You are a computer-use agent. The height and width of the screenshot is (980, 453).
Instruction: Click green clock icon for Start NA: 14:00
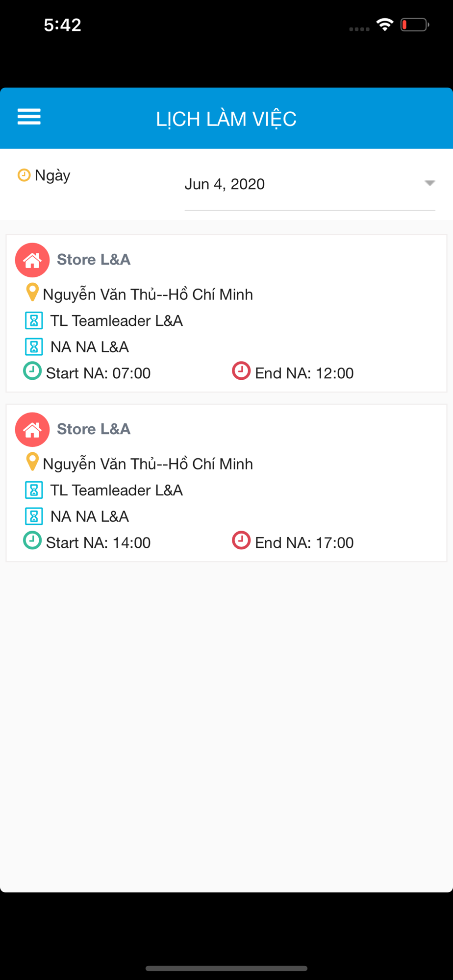click(x=32, y=540)
